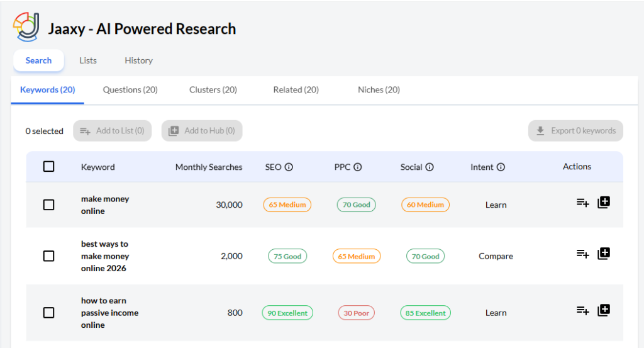
Task: Toggle the select-all checkbox in table header
Action: coord(49,166)
